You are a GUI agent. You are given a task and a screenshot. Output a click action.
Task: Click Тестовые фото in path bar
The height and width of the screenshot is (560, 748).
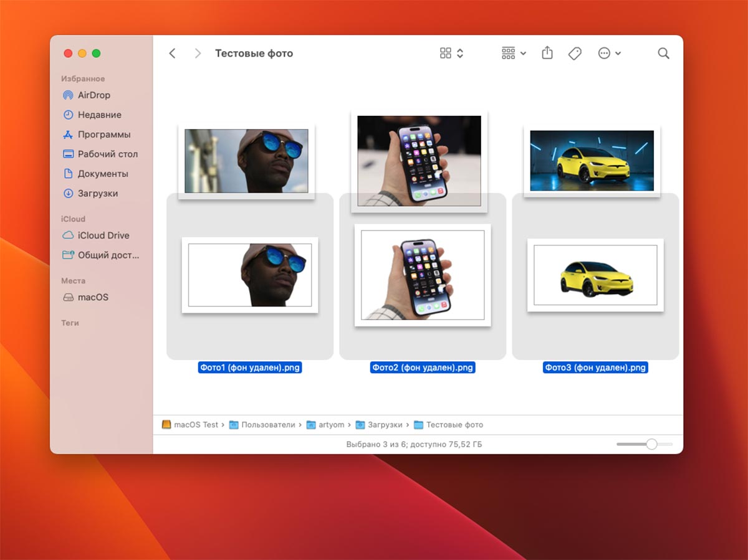pos(448,425)
